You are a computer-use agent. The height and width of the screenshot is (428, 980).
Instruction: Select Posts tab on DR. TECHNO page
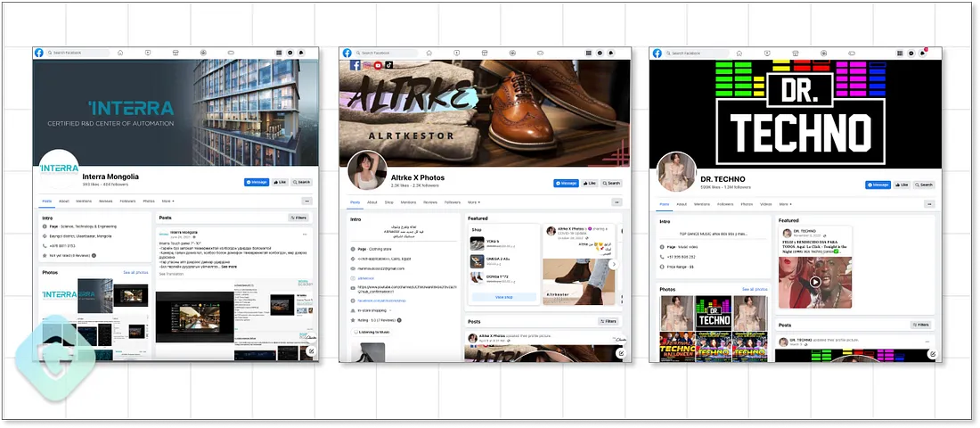click(665, 204)
